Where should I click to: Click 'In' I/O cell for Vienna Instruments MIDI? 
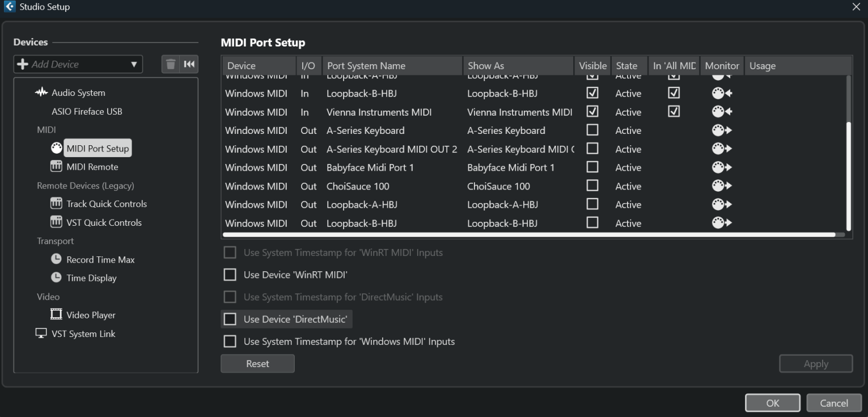(305, 112)
